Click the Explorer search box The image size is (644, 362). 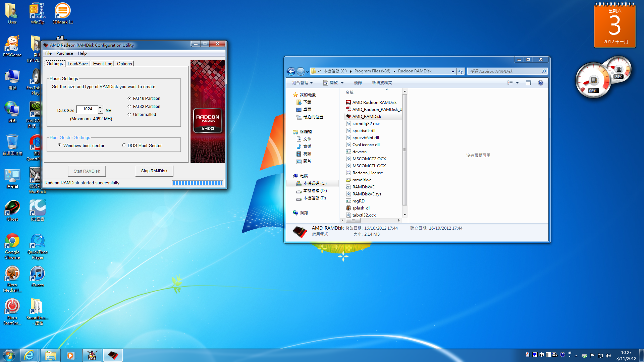point(507,71)
